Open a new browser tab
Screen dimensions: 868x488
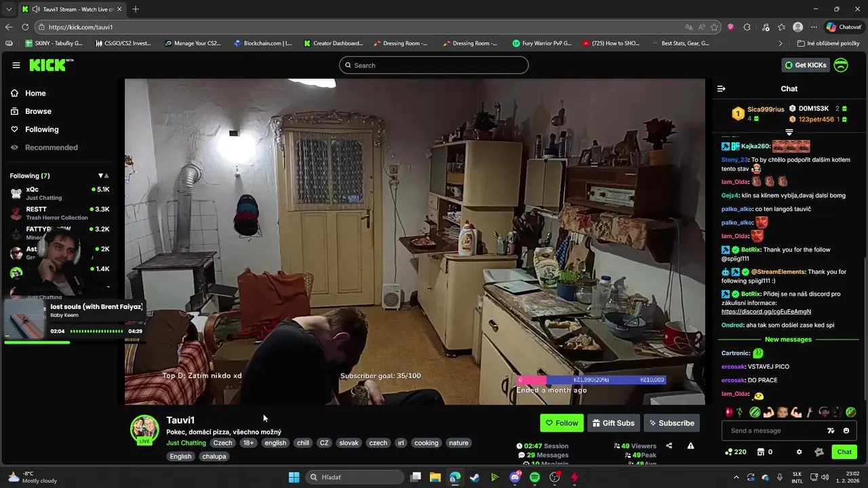(x=136, y=9)
